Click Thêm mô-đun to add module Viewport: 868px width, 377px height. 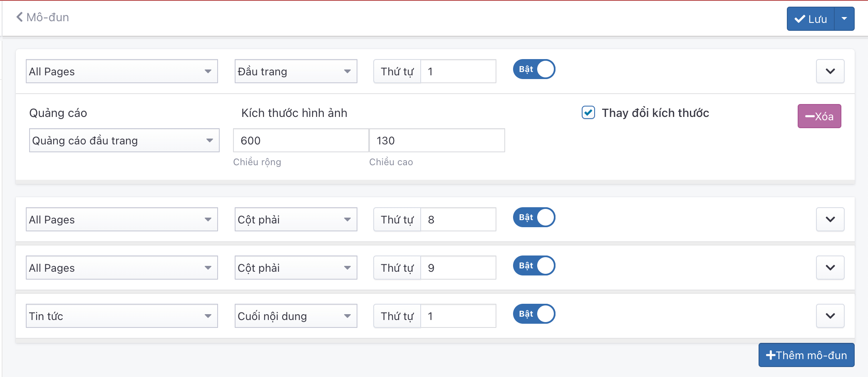point(806,355)
